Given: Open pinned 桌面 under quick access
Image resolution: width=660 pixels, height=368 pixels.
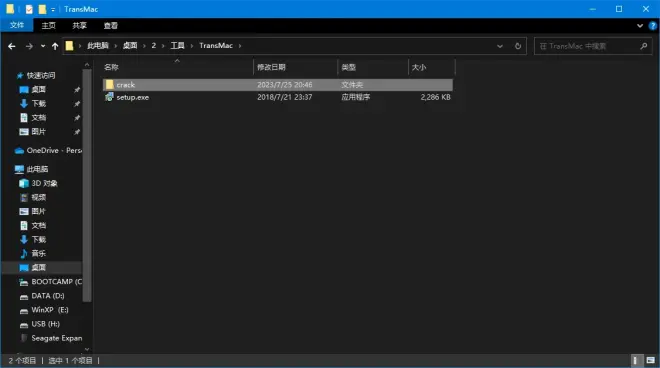Looking at the screenshot, I should [38, 89].
